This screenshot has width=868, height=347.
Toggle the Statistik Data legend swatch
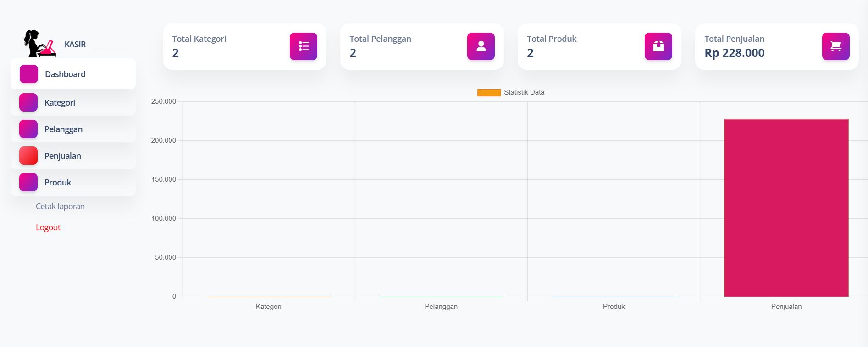pyautogui.click(x=489, y=92)
